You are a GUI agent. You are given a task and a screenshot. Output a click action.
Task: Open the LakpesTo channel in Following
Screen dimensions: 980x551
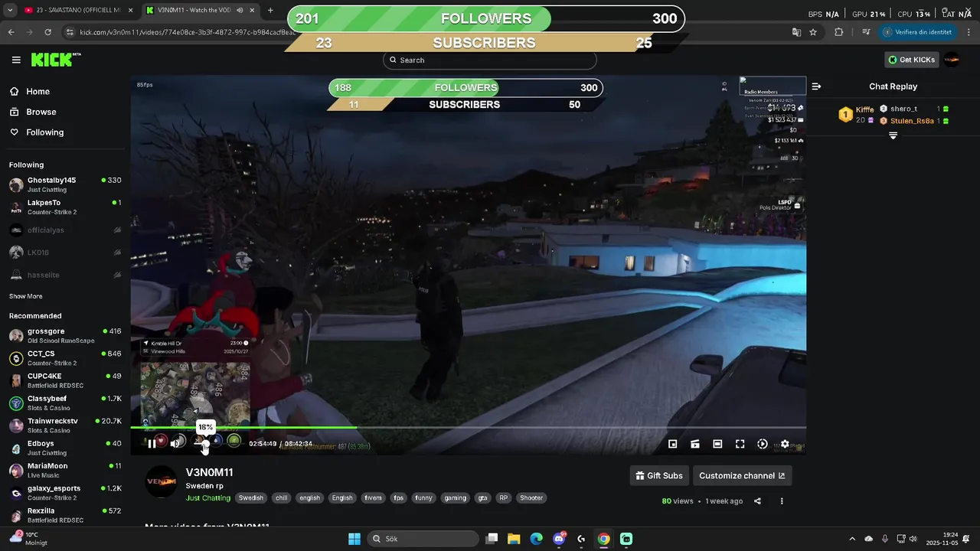(x=65, y=207)
